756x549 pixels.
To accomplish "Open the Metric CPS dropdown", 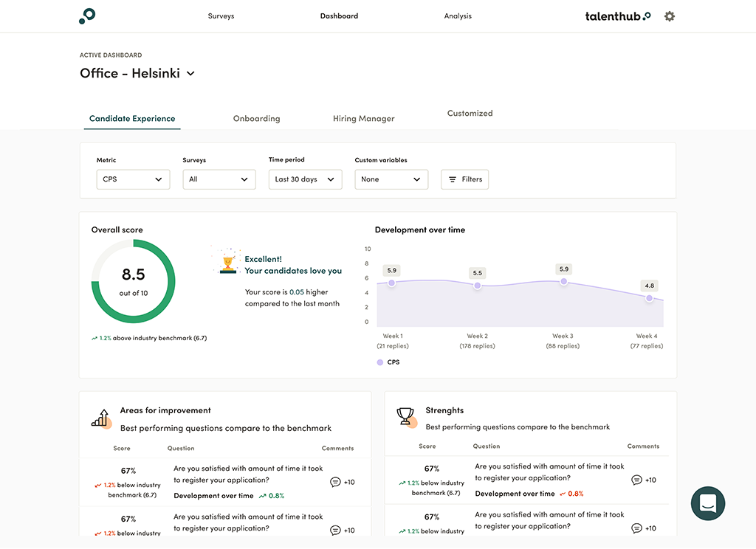I will [133, 179].
